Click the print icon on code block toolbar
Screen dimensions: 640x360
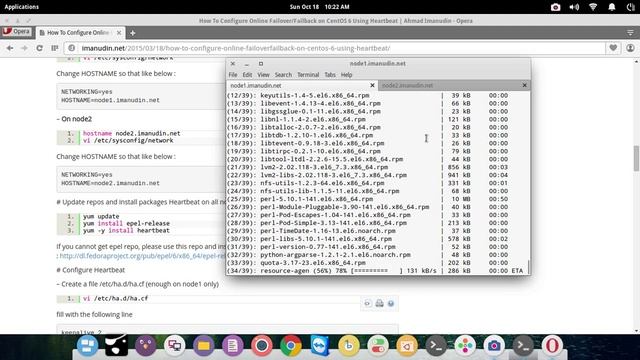click(x=379, y=303)
